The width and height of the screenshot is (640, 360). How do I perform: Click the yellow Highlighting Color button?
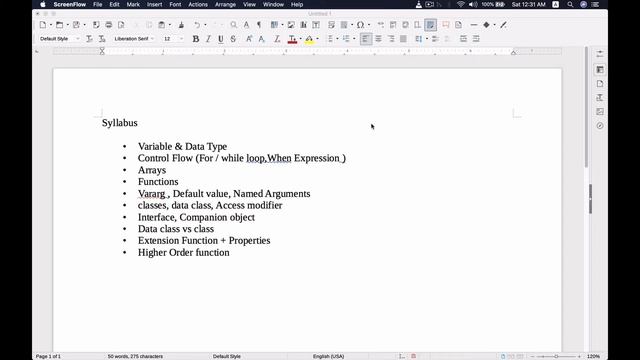click(x=309, y=39)
